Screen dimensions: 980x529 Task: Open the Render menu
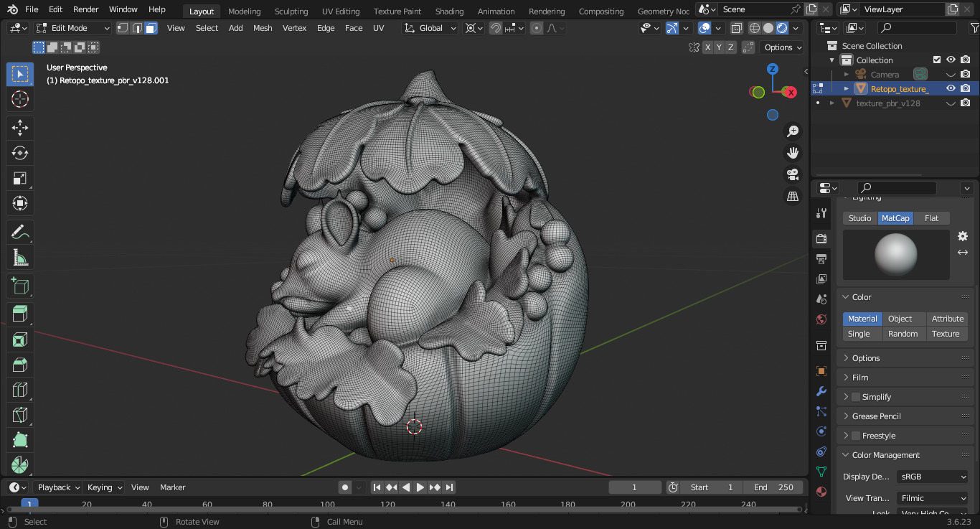pyautogui.click(x=86, y=9)
